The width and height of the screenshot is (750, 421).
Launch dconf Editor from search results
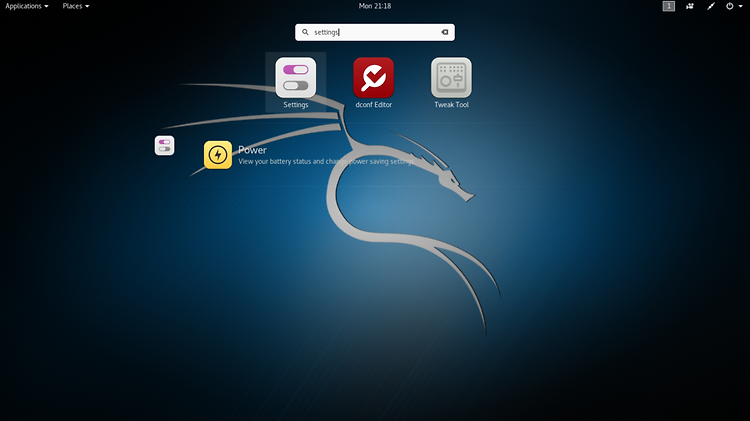(374, 78)
